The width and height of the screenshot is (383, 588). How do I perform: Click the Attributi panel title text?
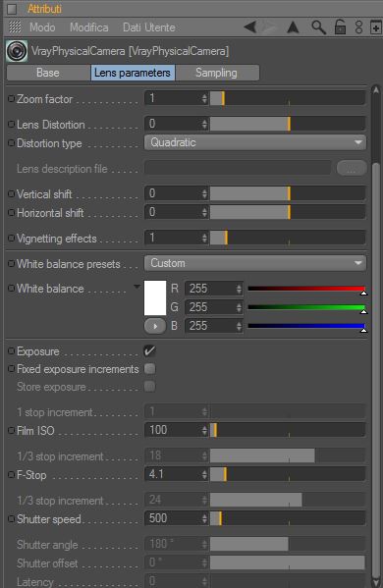coord(44,9)
